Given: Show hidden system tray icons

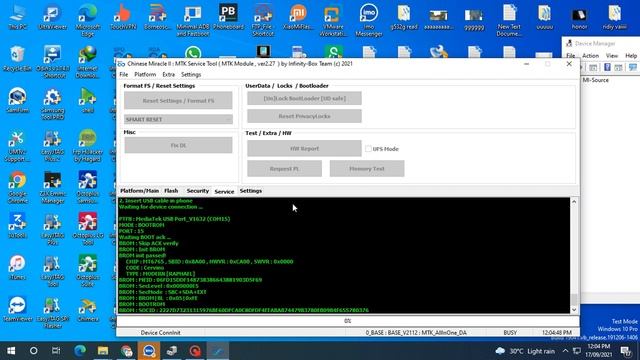Looking at the screenshot, I should pos(565,351).
